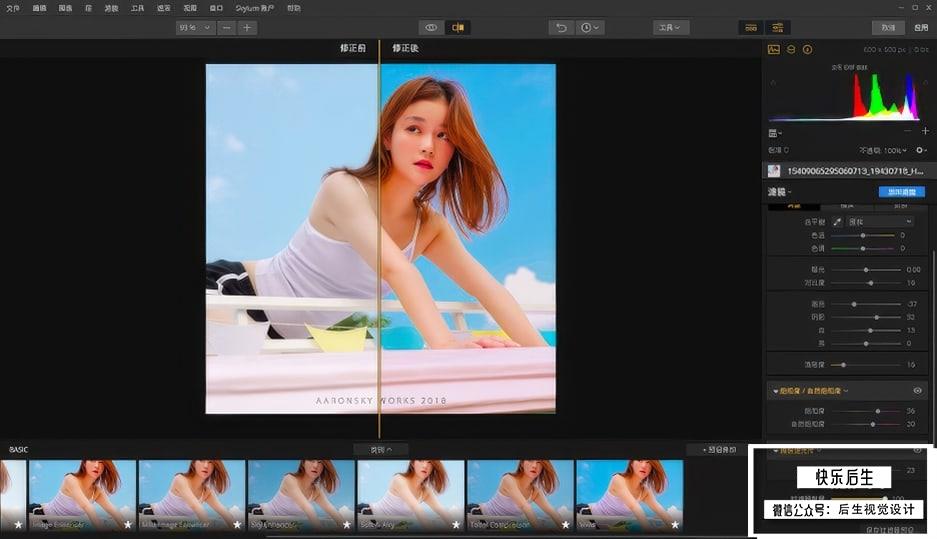This screenshot has height=539, width=937.
Task: Click the 取消 cancel button
Action: pos(888,27)
